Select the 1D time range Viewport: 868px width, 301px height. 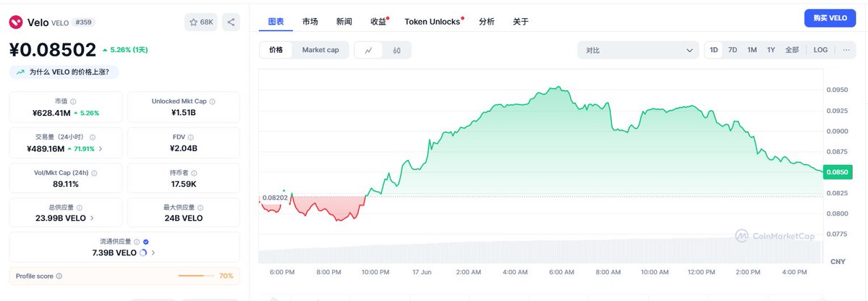[714, 50]
